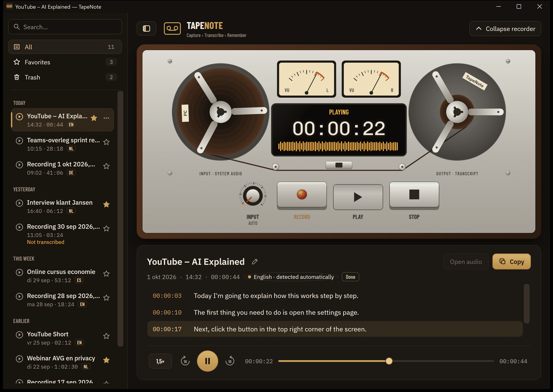This screenshot has width=553, height=392.
Task: Click the search magnifier icon
Action: (17, 27)
